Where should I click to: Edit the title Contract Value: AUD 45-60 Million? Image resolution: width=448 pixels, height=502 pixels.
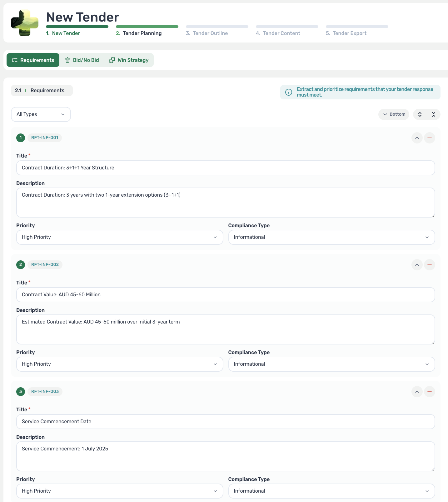pyautogui.click(x=226, y=295)
